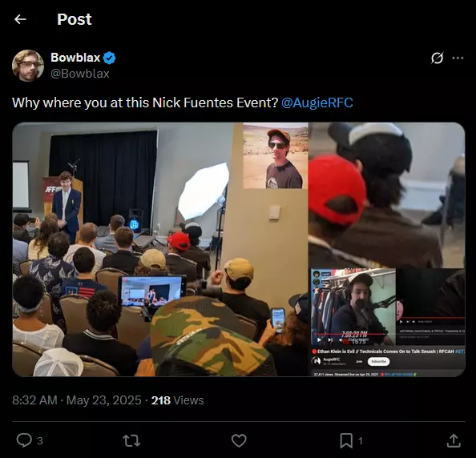
Task: Open the Bowblax display name
Action: (x=75, y=58)
